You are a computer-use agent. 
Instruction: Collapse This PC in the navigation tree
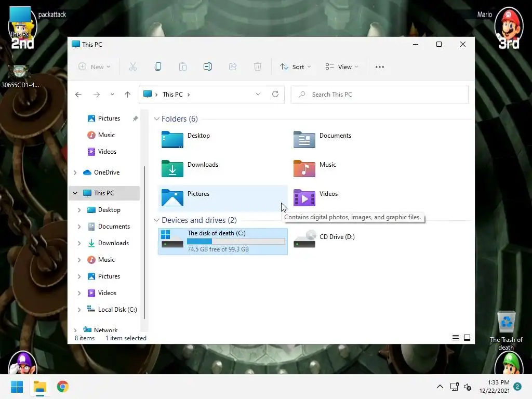(75, 193)
